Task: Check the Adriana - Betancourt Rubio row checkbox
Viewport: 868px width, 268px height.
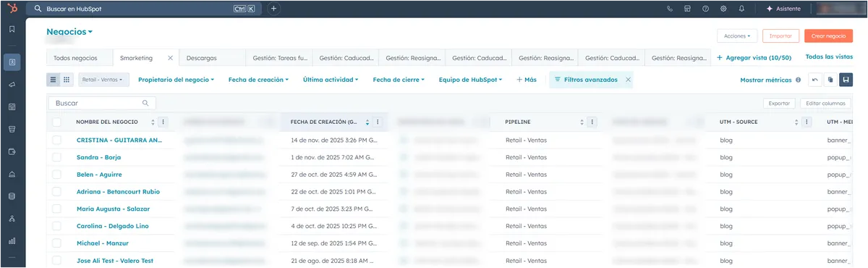Action: click(57, 192)
